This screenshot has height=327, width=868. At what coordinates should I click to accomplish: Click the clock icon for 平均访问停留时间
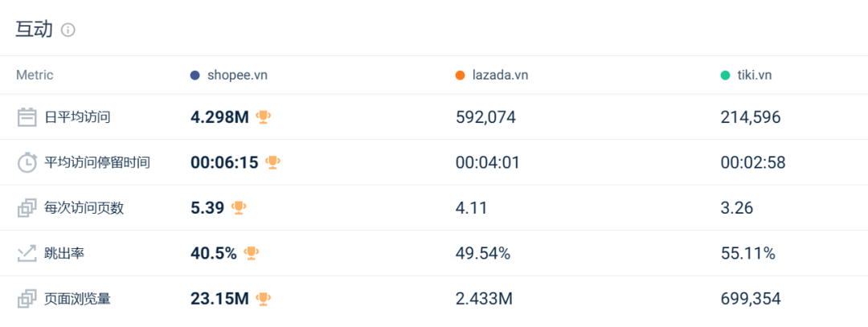tap(27, 162)
